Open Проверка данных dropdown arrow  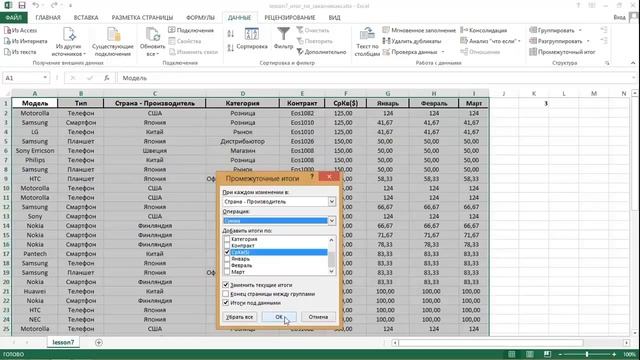(x=443, y=52)
